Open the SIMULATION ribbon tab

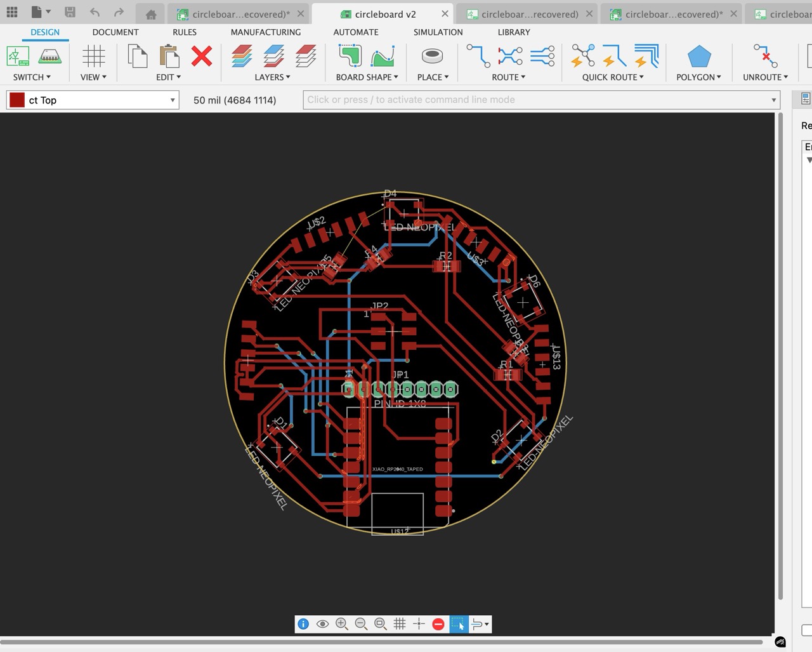click(437, 32)
